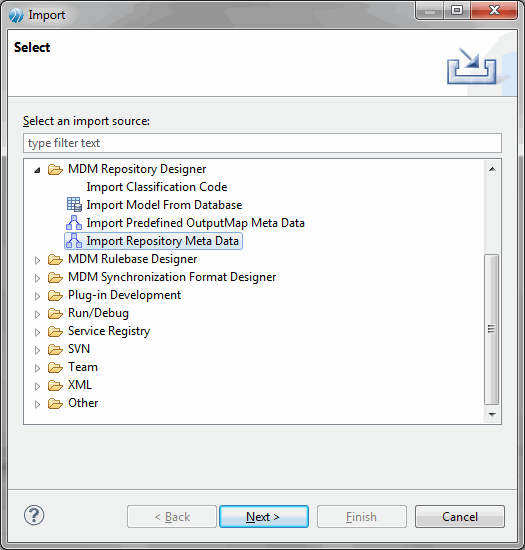The image size is (525, 550).
Task: Click the Next button
Action: pos(264,516)
